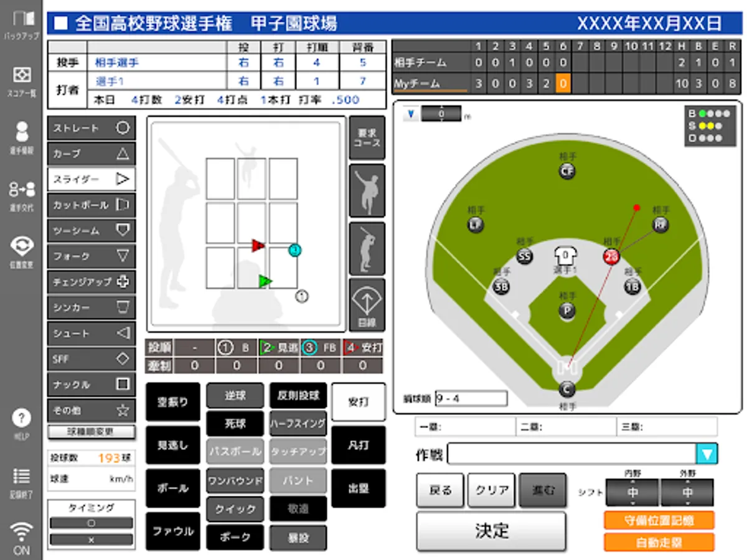Select the 見逃し called strike result

coord(173,445)
